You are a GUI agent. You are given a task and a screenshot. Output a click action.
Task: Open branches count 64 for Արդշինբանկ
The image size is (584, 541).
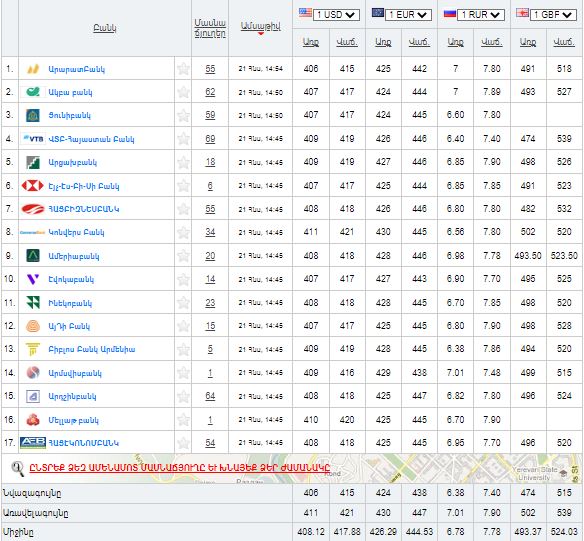210,396
